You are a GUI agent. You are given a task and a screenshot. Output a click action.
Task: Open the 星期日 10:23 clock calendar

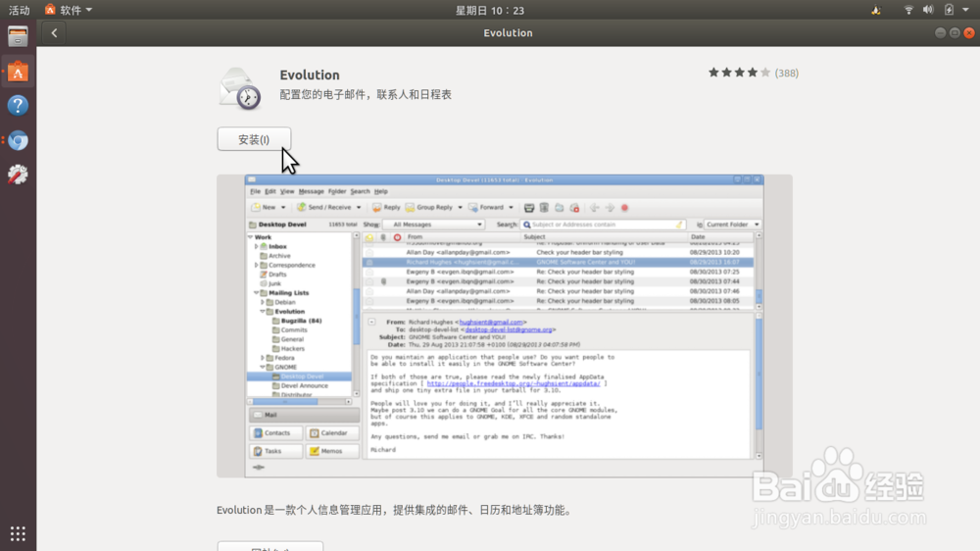(x=489, y=10)
